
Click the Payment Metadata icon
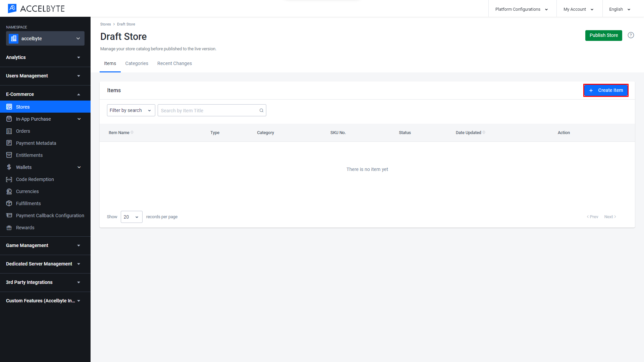[x=9, y=143]
